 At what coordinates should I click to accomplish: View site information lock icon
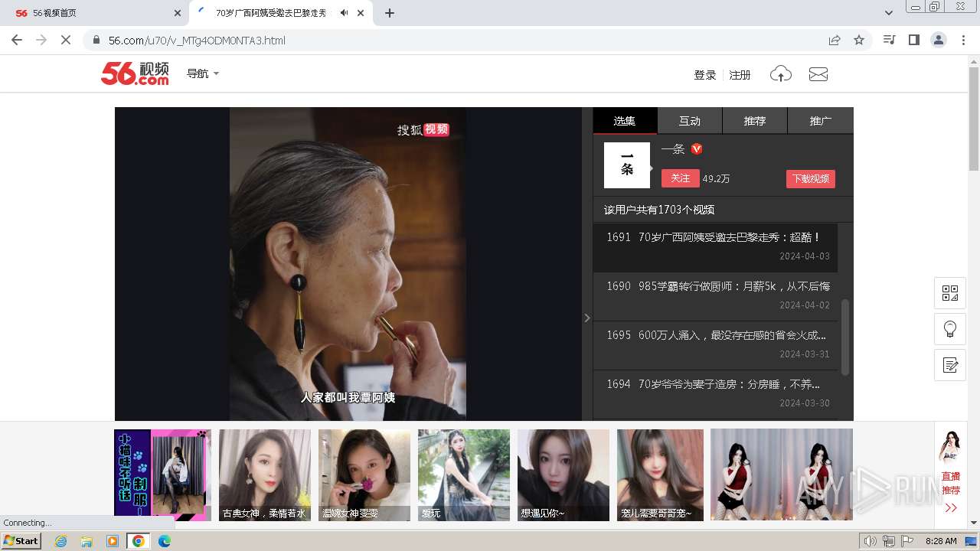pos(96,40)
